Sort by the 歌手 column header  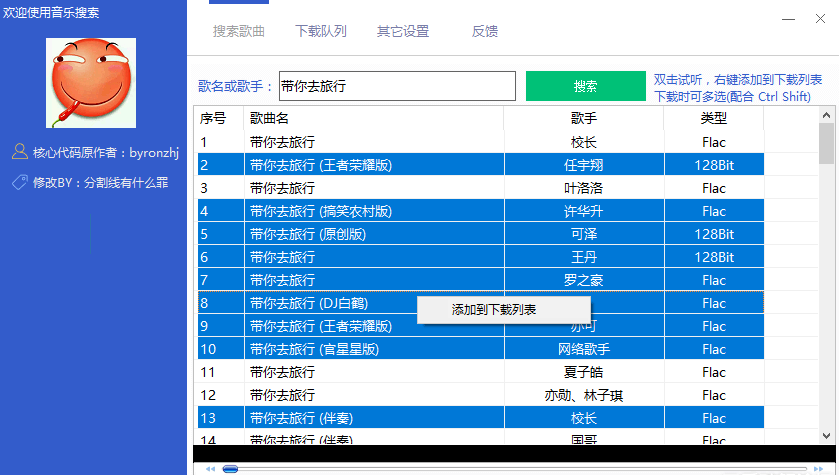coord(584,118)
